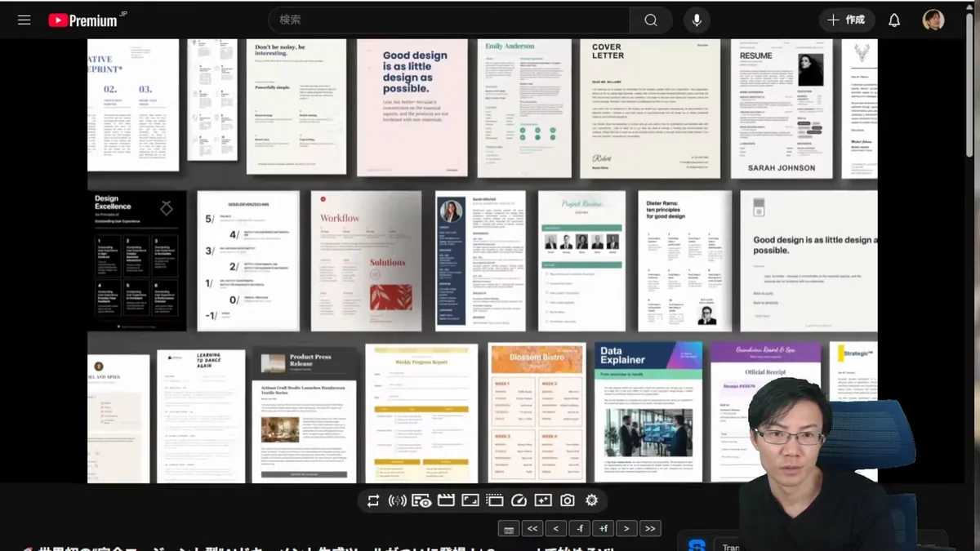Click the Weekly Progress Report thumbnail
The width and height of the screenshot is (980, 551).
421,413
